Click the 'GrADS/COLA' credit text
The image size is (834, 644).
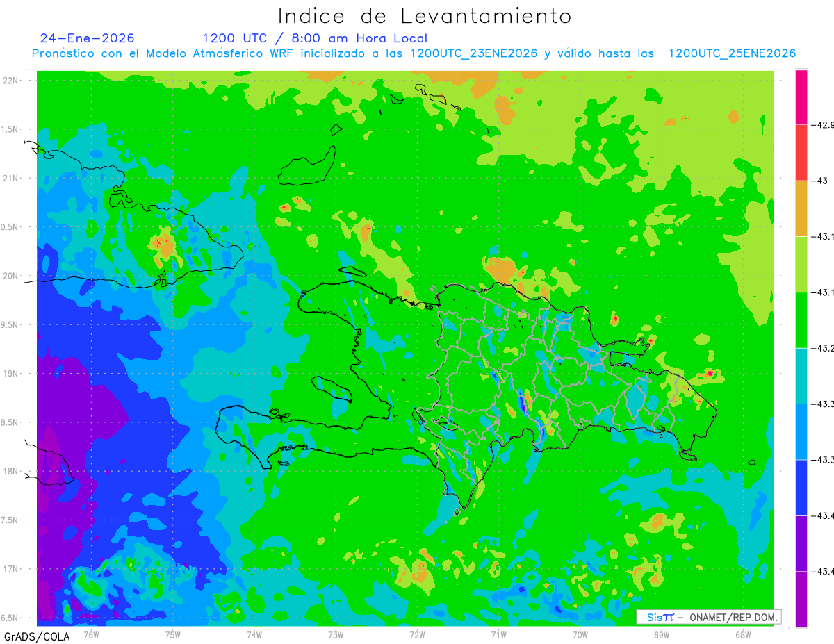pos(37,636)
